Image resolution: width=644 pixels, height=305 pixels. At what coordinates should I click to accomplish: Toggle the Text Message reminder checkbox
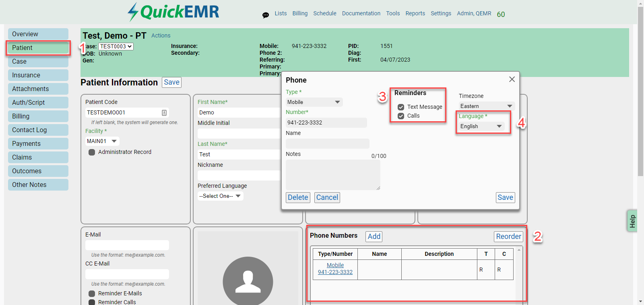(401, 107)
